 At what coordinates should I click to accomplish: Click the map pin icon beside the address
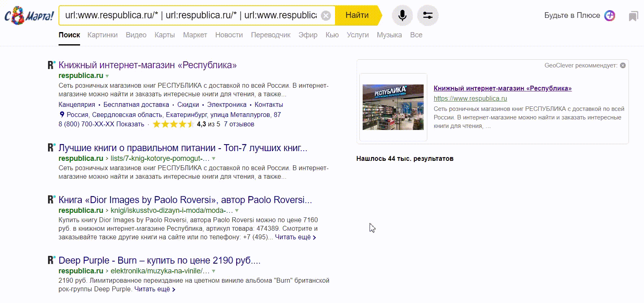[x=62, y=115]
